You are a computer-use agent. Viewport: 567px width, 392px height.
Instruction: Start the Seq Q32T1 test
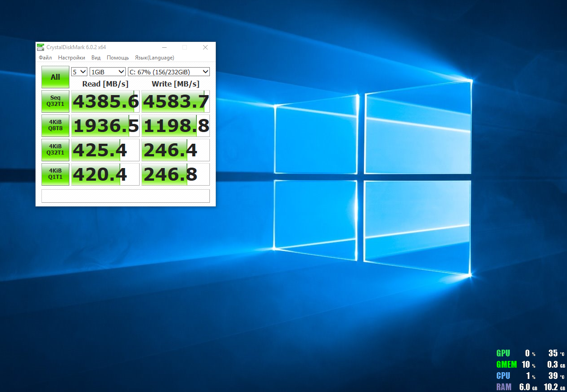(55, 101)
